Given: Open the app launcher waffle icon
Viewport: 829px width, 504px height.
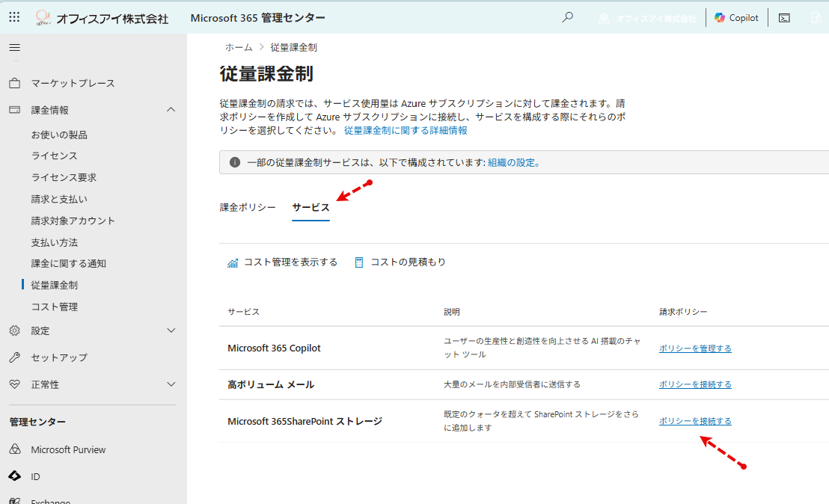Looking at the screenshot, I should click(x=14, y=17).
